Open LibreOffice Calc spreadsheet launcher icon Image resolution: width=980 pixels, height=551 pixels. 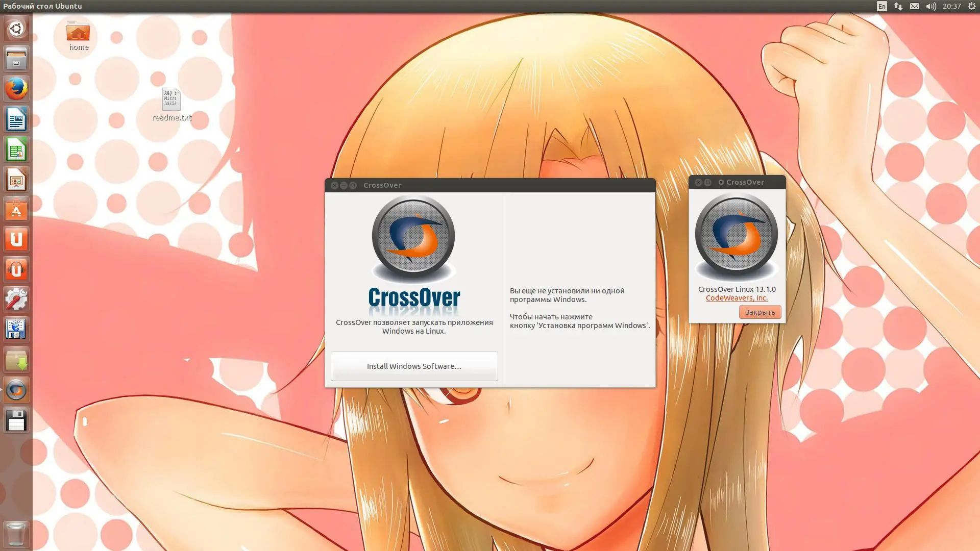[16, 149]
